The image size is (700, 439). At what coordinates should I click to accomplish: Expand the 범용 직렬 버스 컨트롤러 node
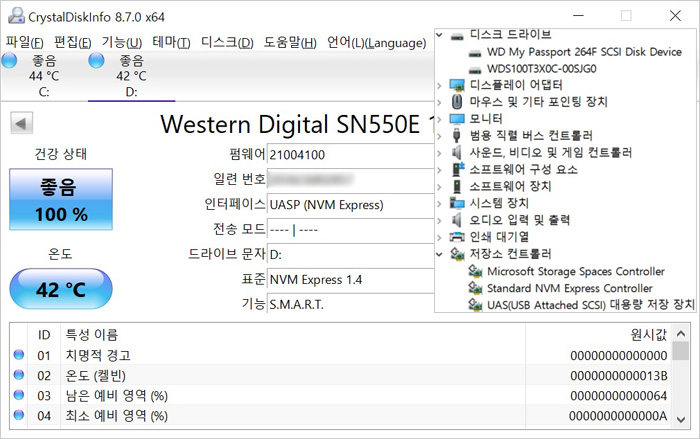pyautogui.click(x=439, y=136)
